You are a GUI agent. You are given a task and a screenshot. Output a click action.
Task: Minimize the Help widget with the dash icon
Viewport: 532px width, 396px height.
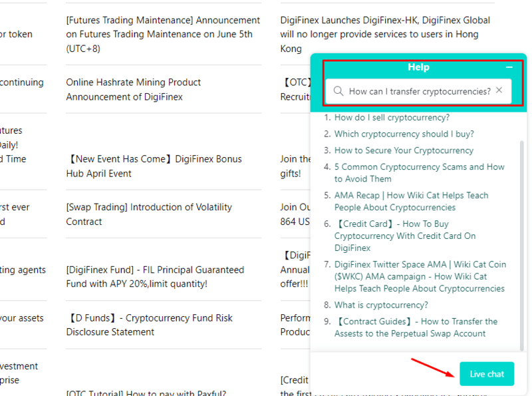[x=509, y=67]
